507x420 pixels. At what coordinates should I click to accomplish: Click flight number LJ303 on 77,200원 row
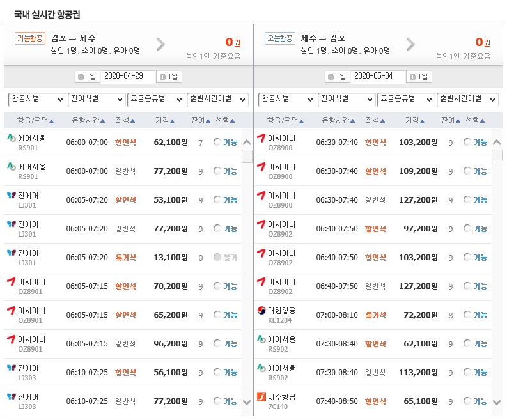(27, 407)
